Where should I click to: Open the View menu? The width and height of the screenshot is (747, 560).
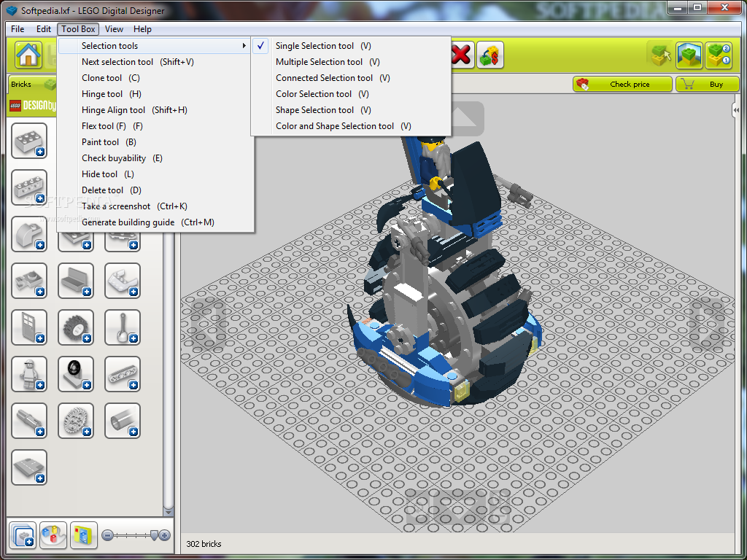[114, 29]
